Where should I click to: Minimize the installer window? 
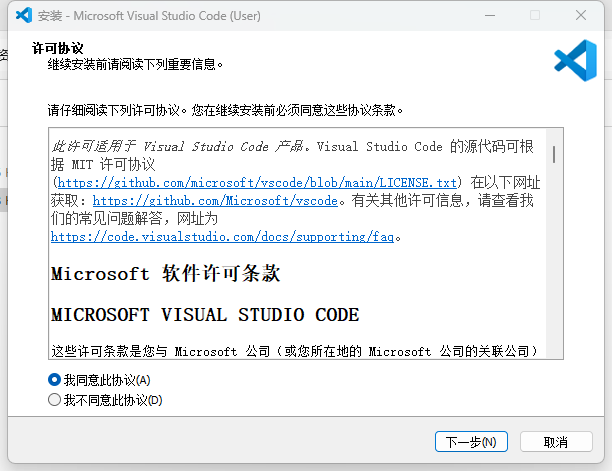point(490,16)
